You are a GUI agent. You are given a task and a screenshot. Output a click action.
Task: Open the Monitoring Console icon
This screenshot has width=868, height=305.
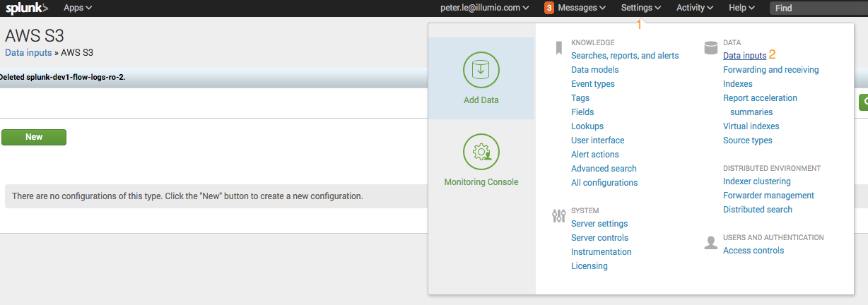[481, 152]
